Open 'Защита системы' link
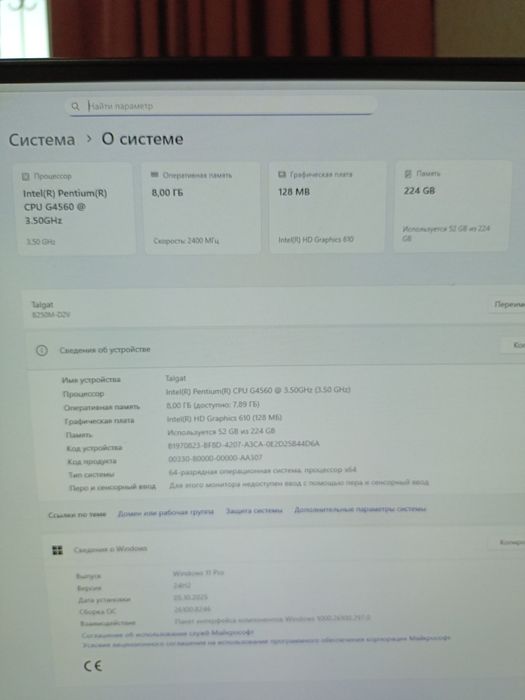The image size is (525, 700). [254, 510]
